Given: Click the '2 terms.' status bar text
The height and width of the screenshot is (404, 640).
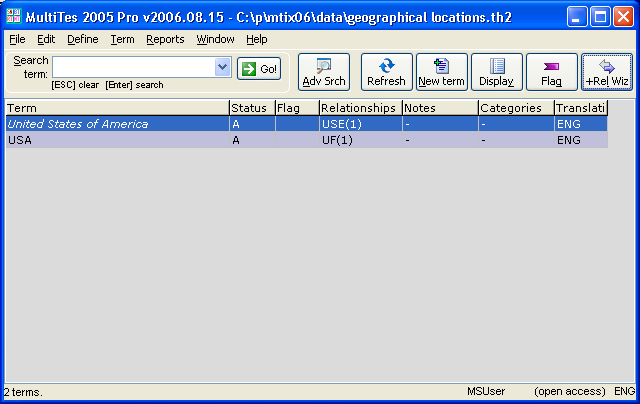Looking at the screenshot, I should 23,392.
